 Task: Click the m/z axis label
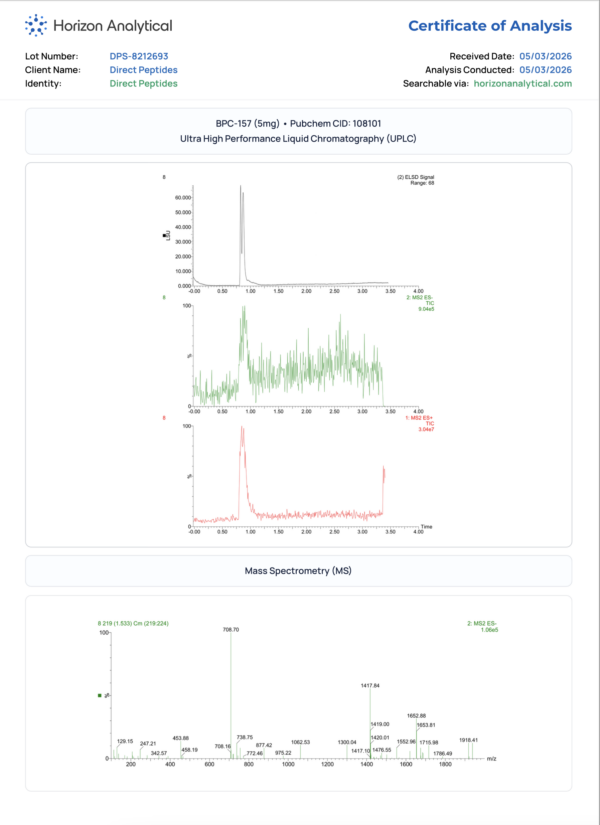(x=492, y=759)
